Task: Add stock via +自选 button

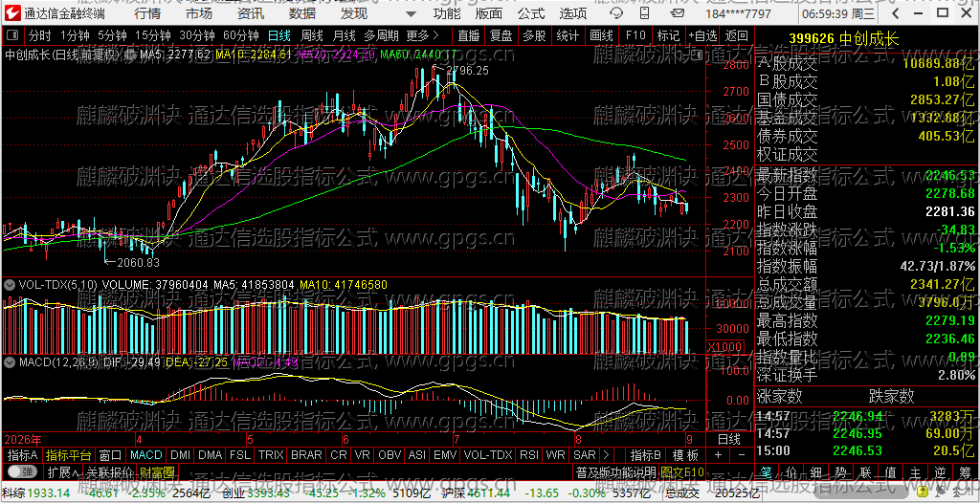Action: [703, 35]
